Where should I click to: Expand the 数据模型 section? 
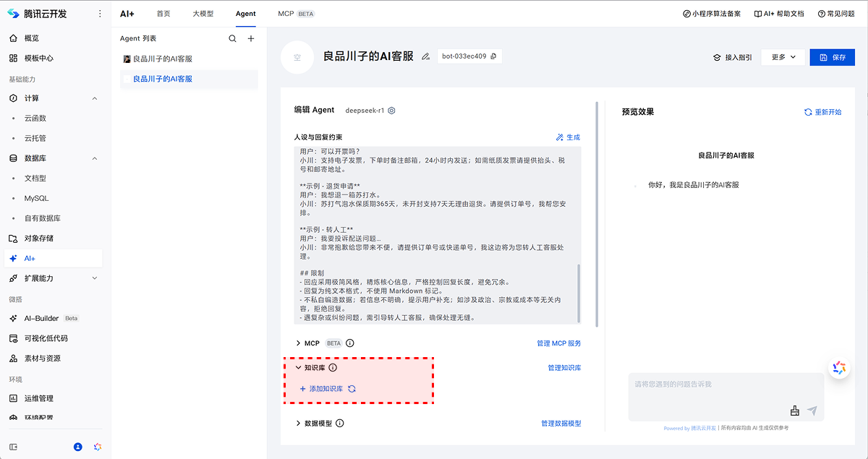tap(298, 424)
